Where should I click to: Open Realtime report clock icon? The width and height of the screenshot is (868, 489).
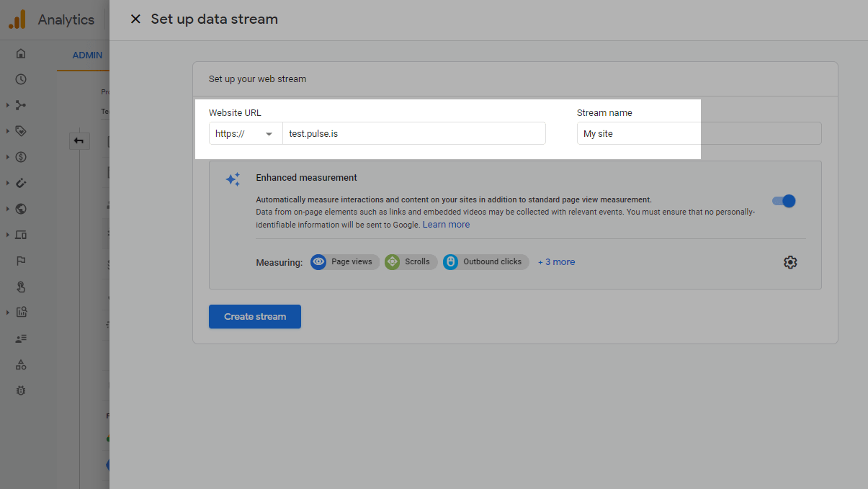tap(21, 79)
